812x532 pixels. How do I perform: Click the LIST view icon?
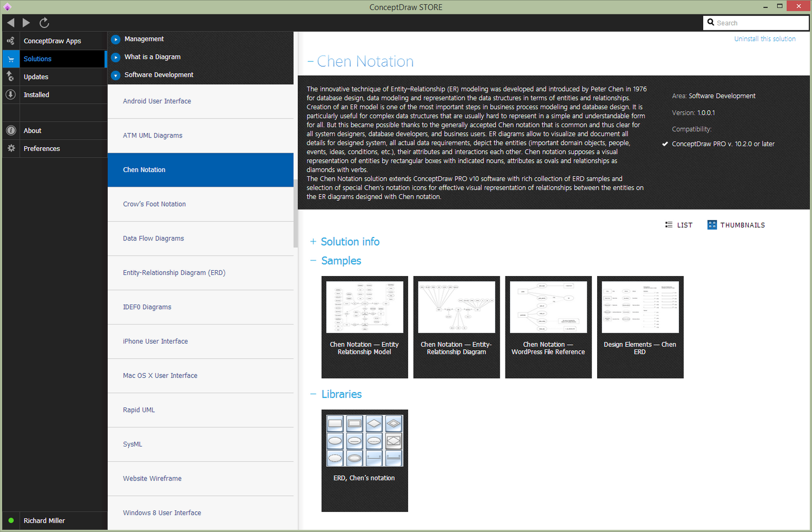pyautogui.click(x=669, y=225)
